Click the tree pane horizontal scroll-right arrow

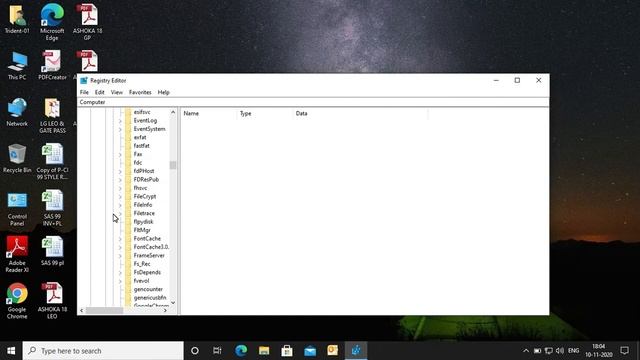click(165, 311)
